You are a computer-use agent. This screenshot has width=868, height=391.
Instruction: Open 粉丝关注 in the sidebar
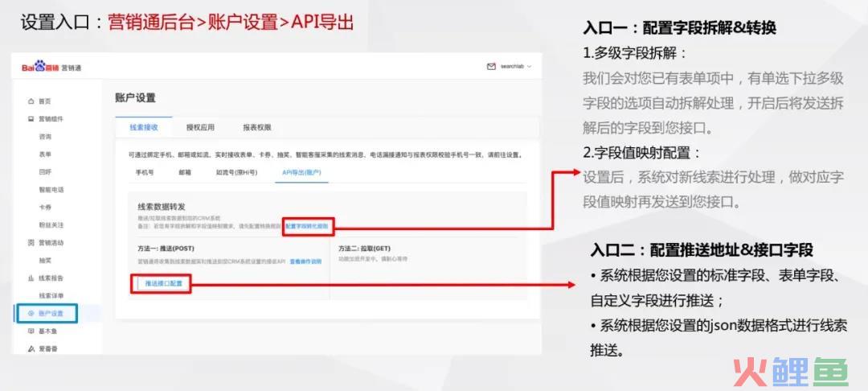(x=51, y=225)
